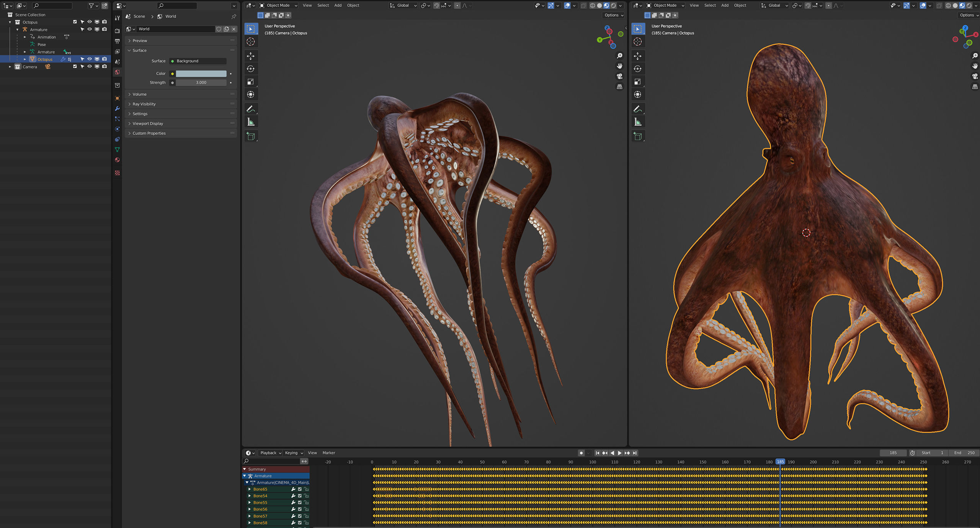Open the Tool properties tab
The width and height of the screenshot is (980, 528).
pyautogui.click(x=117, y=18)
